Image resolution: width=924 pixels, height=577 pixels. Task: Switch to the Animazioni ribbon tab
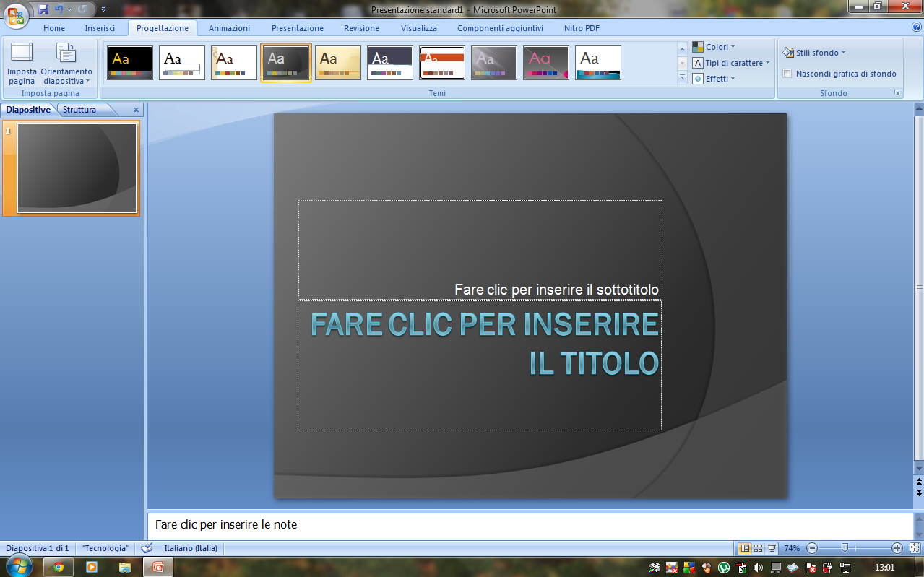point(229,28)
